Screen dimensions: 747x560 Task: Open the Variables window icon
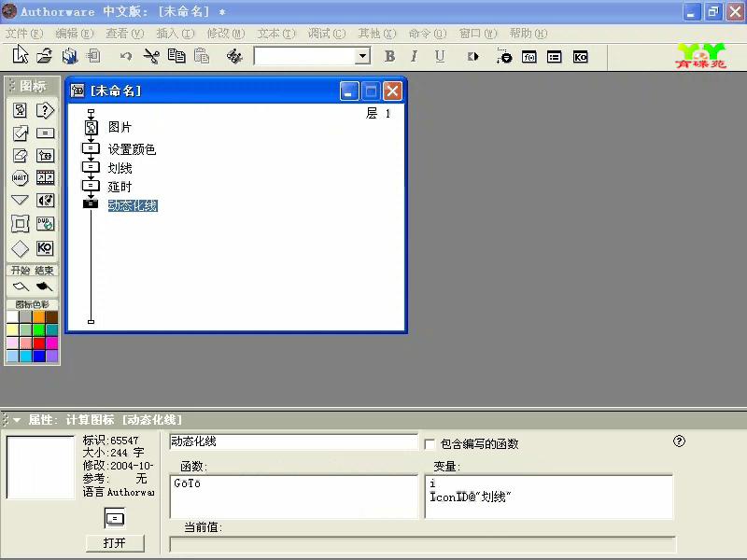[x=554, y=57]
